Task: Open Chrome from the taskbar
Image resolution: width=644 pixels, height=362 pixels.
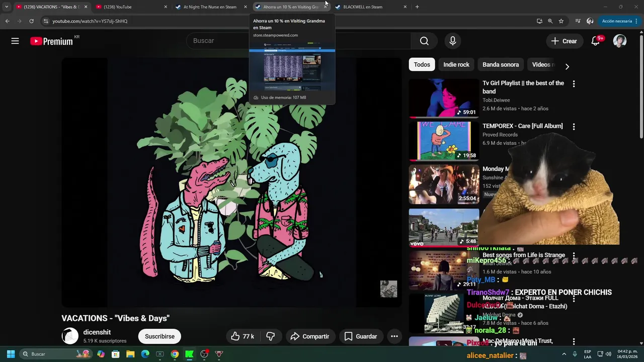Action: [175, 354]
